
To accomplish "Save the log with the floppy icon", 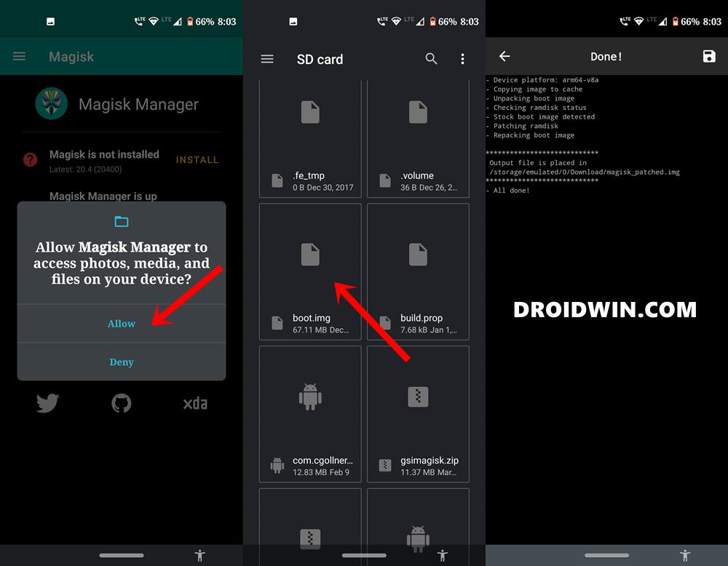I will click(709, 56).
